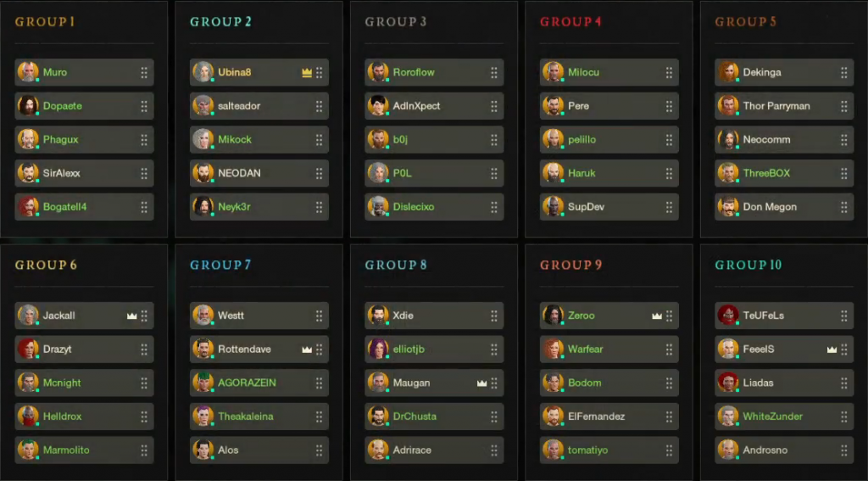
Task: Click the crown icon beside Maugan
Action: tap(481, 383)
